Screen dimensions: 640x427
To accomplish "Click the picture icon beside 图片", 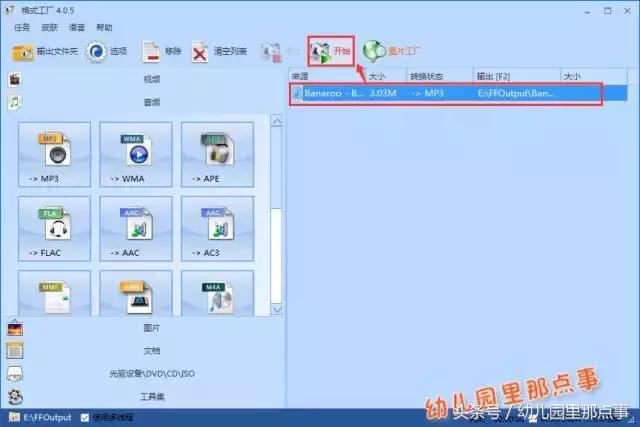I will (x=15, y=328).
